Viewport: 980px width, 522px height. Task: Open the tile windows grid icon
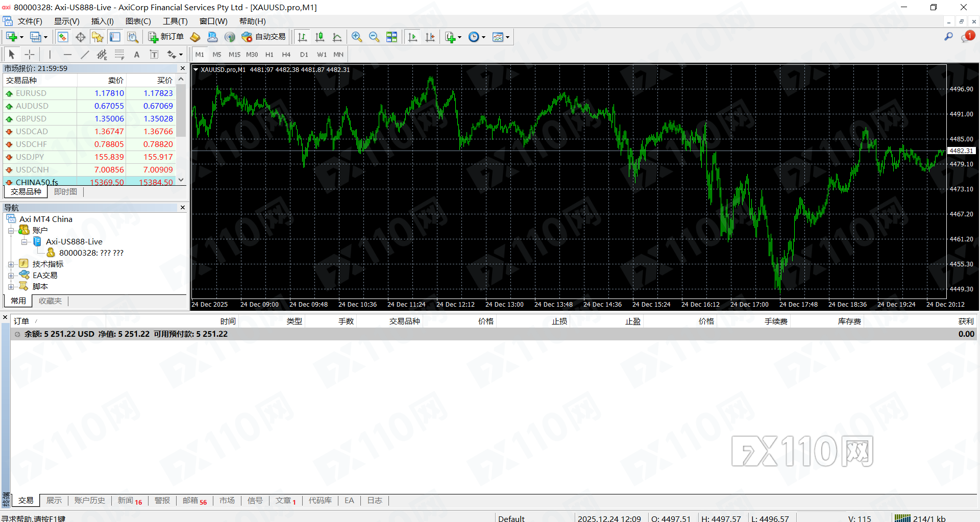(x=391, y=37)
